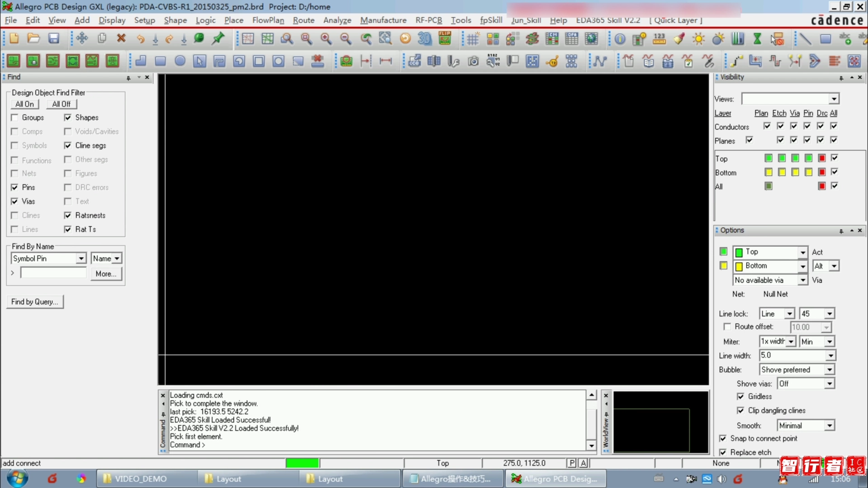Click the More... button
The width and height of the screenshot is (868, 488).
pyautogui.click(x=106, y=273)
